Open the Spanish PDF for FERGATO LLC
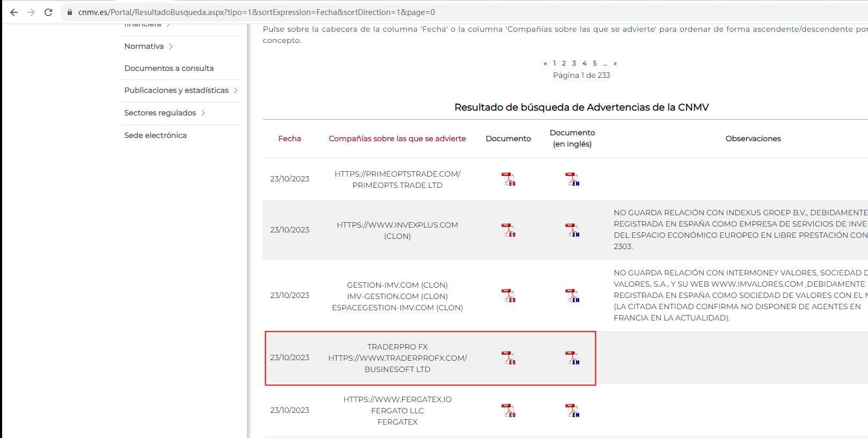This screenshot has height=438, width=868. click(x=508, y=411)
